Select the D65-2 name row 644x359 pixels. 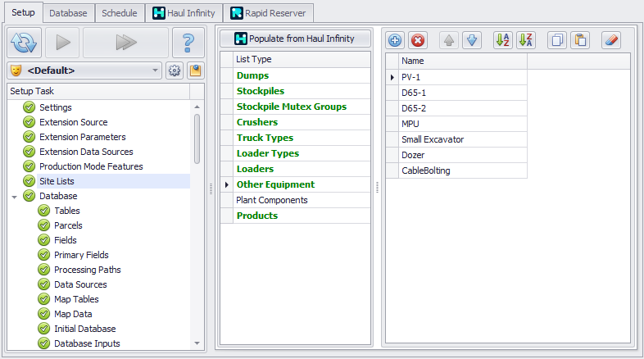click(x=462, y=108)
